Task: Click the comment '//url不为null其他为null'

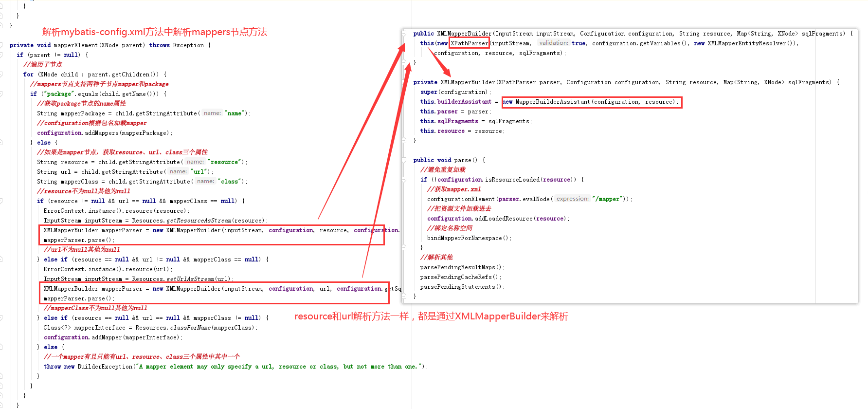Action: coord(82,250)
